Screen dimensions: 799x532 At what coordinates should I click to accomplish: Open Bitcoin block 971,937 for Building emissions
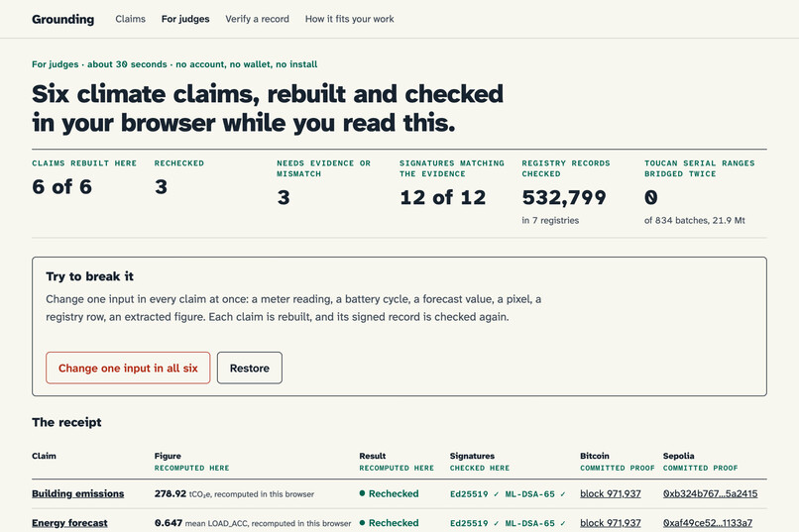click(611, 493)
